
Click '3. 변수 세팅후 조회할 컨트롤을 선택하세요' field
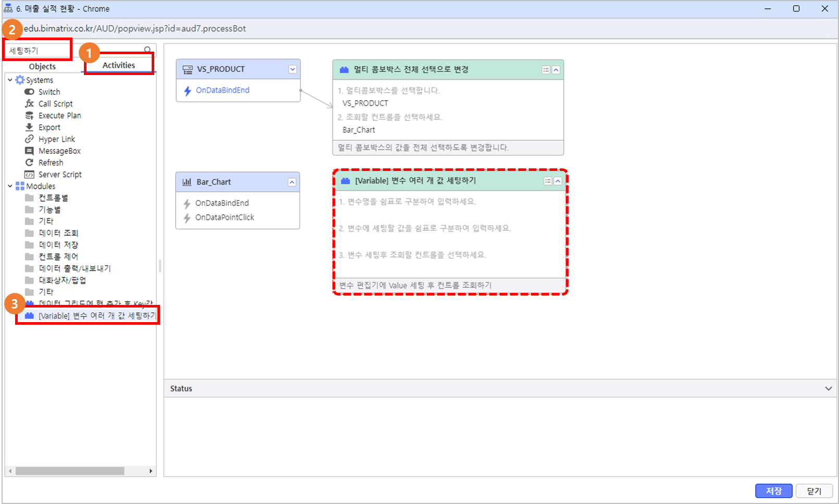click(412, 255)
